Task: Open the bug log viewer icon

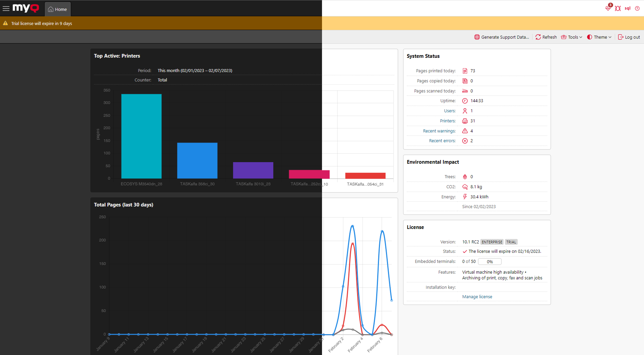Action: click(x=618, y=8)
